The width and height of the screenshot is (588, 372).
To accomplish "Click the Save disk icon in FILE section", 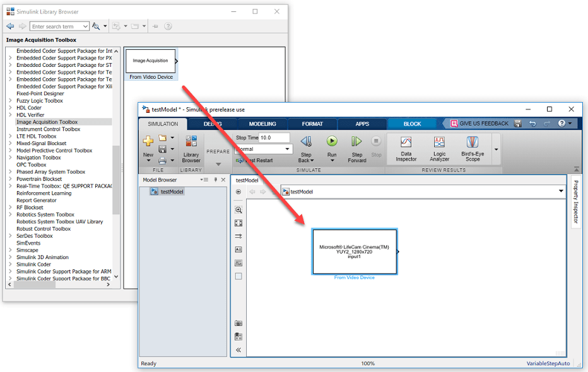I will tap(162, 149).
